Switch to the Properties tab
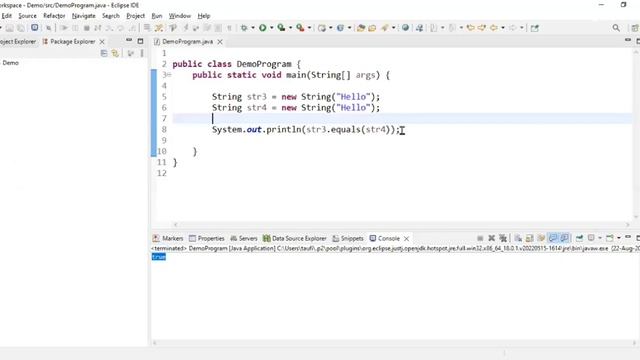Viewport: 640px width, 360px height. click(x=207, y=238)
